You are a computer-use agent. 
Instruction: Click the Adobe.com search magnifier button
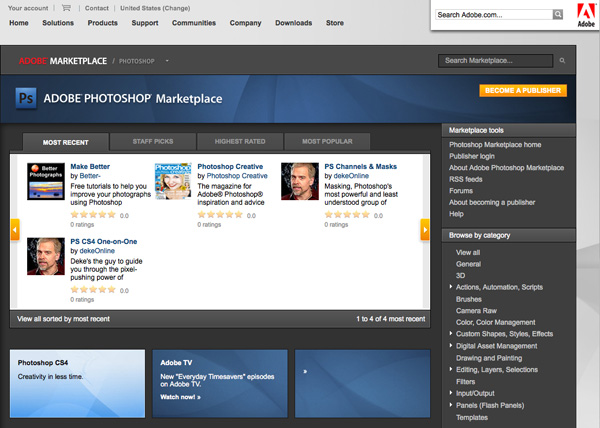[x=558, y=15]
